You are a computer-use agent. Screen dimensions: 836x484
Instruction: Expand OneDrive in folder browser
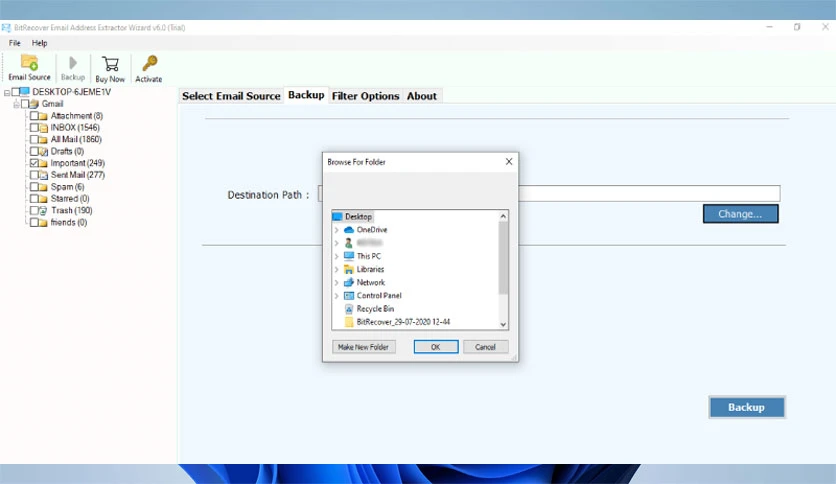336,230
